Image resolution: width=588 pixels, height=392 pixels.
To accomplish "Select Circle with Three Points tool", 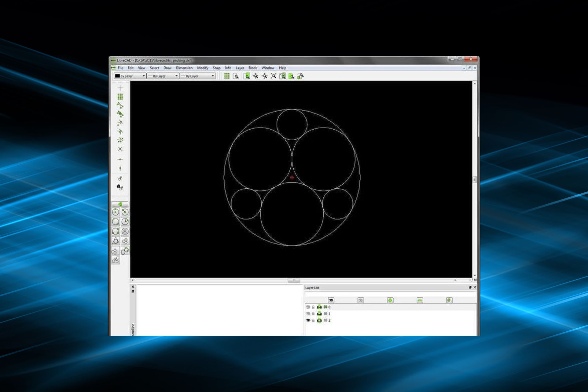I will pos(115,231).
